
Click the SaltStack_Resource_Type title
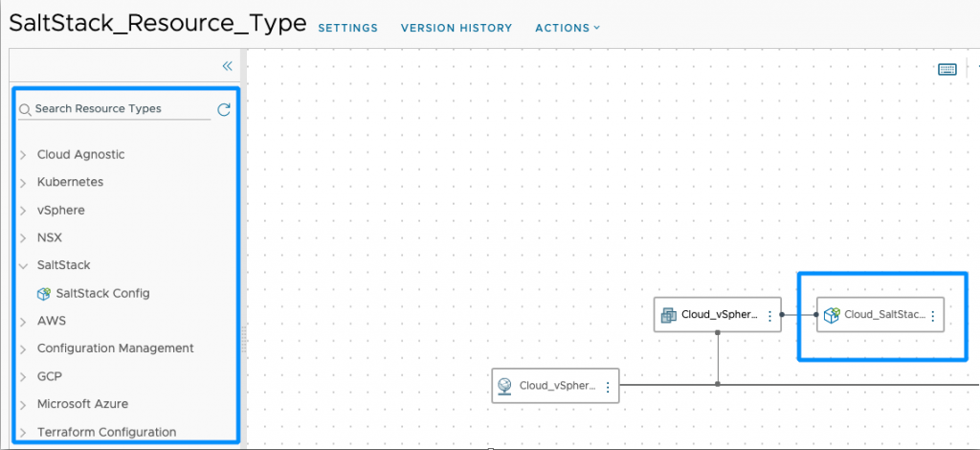pyautogui.click(x=158, y=23)
